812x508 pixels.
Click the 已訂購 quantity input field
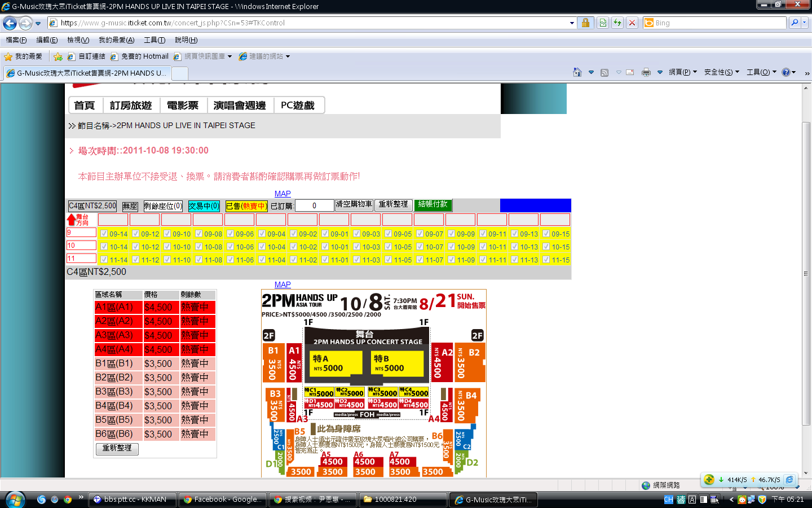[315, 206]
